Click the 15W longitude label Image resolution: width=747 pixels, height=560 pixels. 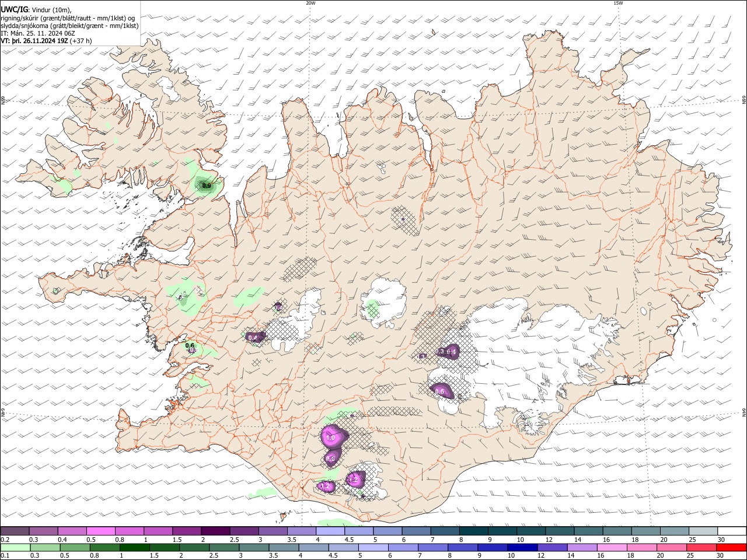click(x=619, y=3)
